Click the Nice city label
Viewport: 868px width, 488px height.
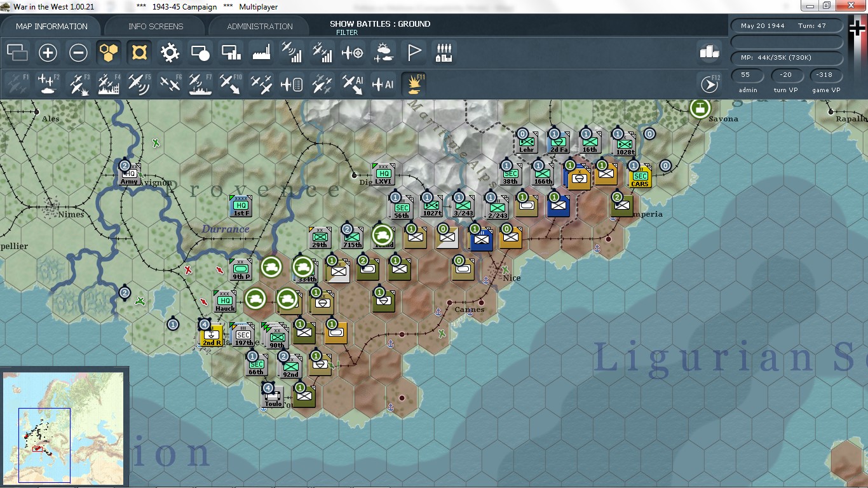(x=511, y=278)
